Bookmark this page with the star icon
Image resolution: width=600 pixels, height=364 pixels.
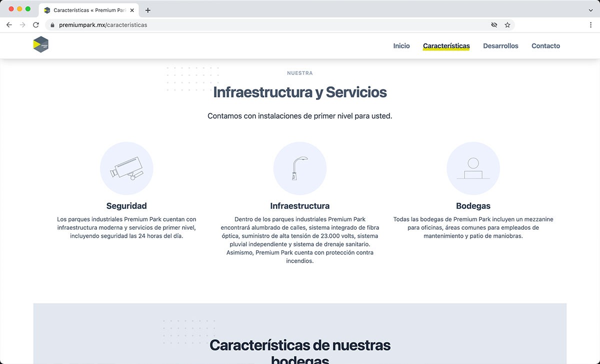[x=507, y=25]
